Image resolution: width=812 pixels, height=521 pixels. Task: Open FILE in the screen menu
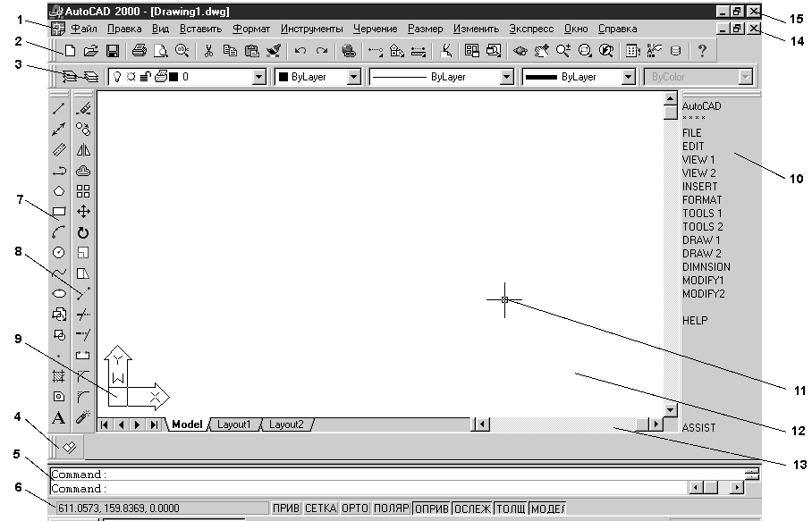pos(692,133)
